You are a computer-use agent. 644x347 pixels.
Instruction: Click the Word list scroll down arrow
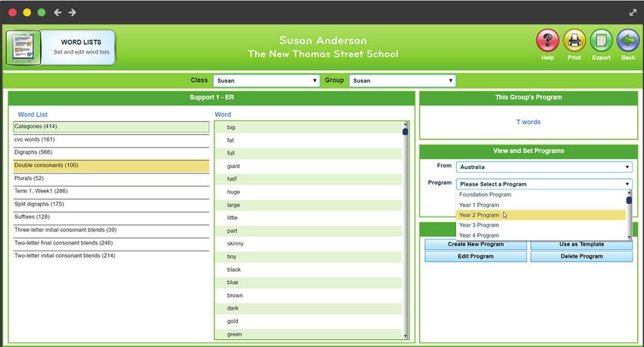point(405,336)
